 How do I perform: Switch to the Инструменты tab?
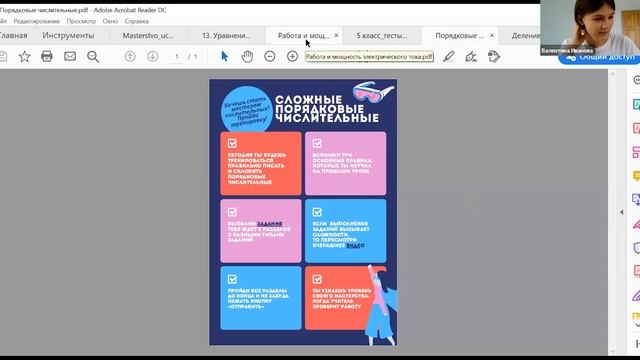(x=68, y=36)
